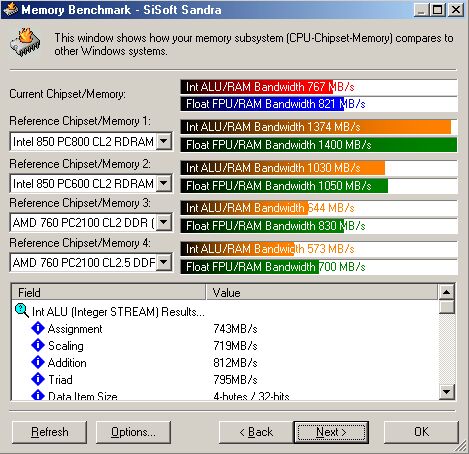Click the info icon next to Assignment
The image size is (469, 454).
coord(38,328)
